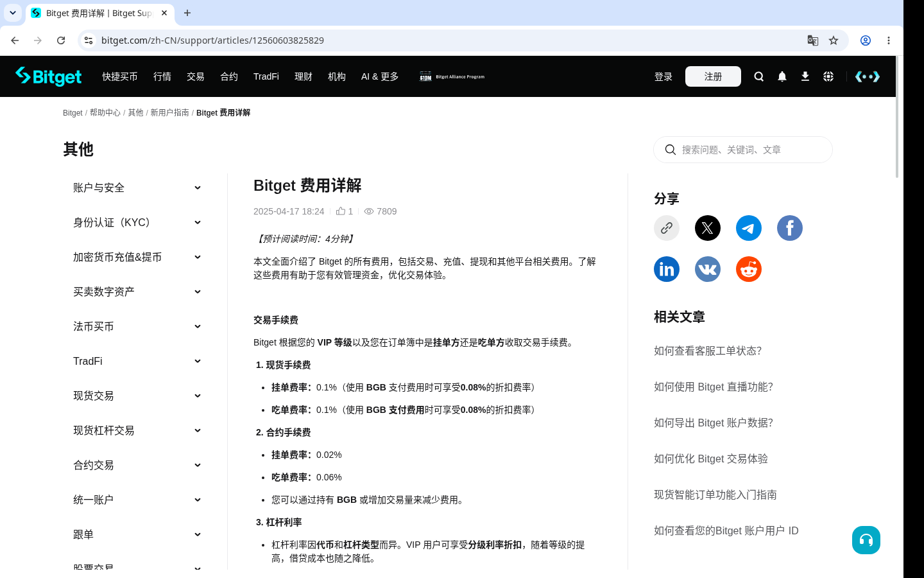This screenshot has width=924, height=578.
Task: Go to 新用户指南 breadcrumb
Action: (x=170, y=112)
